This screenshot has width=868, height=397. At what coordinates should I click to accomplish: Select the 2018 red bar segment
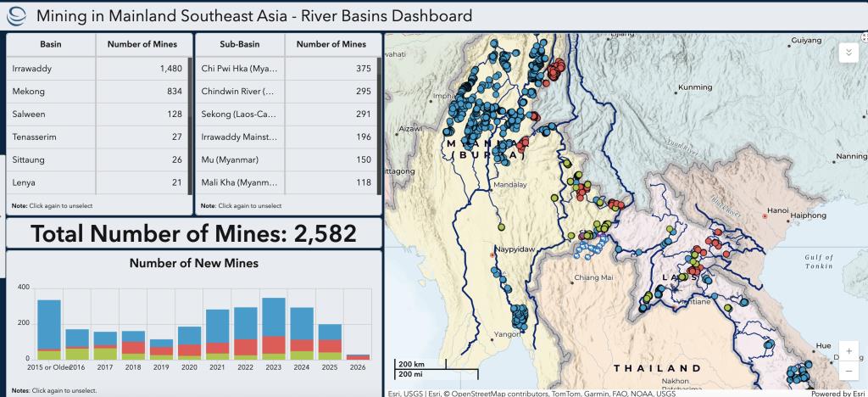pyautogui.click(x=133, y=347)
